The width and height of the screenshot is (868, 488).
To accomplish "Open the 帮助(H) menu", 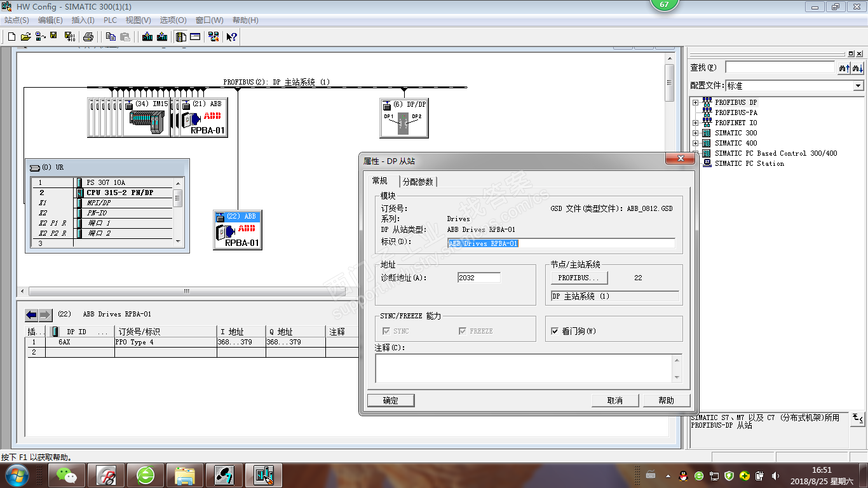I will tap(245, 20).
